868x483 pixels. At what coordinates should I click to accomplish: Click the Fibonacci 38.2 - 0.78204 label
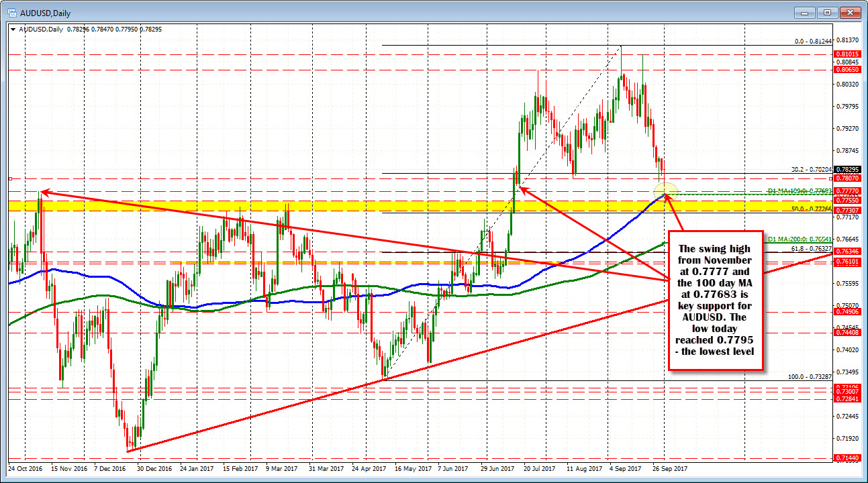click(812, 169)
